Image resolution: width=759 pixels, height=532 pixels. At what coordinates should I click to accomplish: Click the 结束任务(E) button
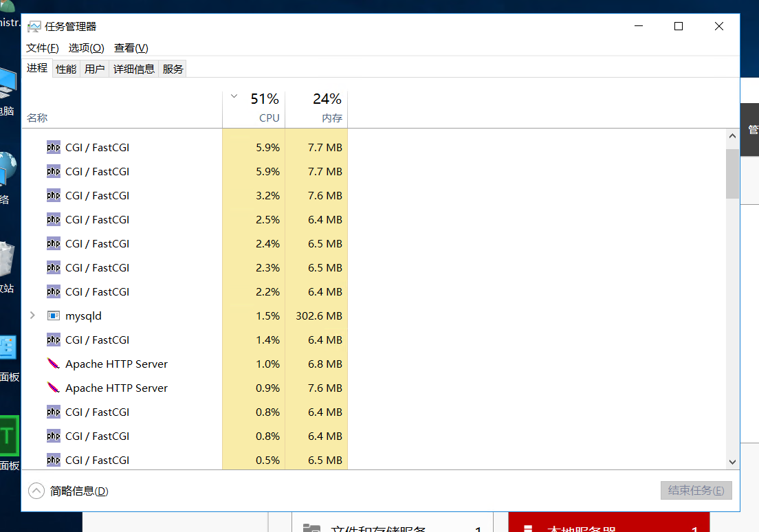[x=696, y=490]
